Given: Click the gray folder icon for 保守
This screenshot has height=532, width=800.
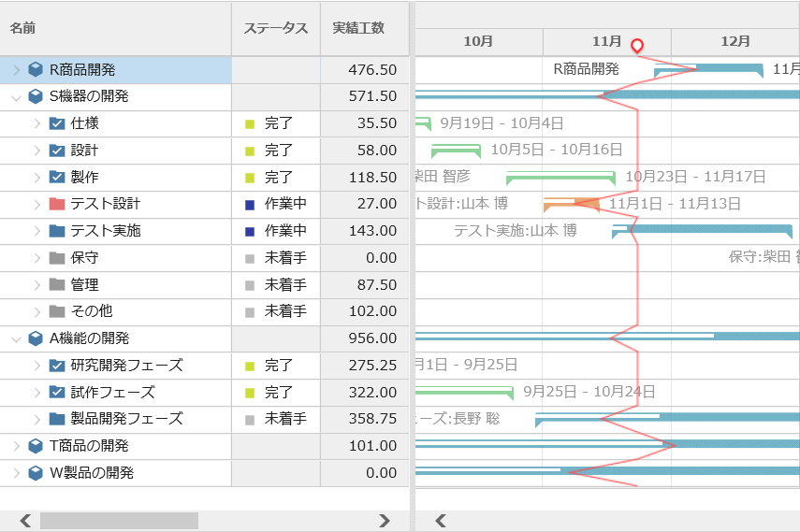Looking at the screenshot, I should click(x=57, y=257).
